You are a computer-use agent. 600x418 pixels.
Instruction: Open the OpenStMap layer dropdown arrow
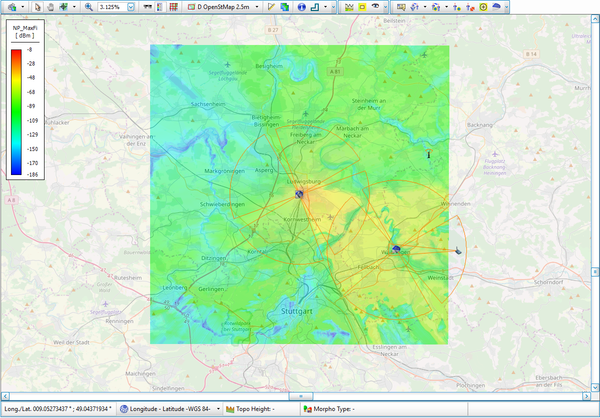pos(257,7)
